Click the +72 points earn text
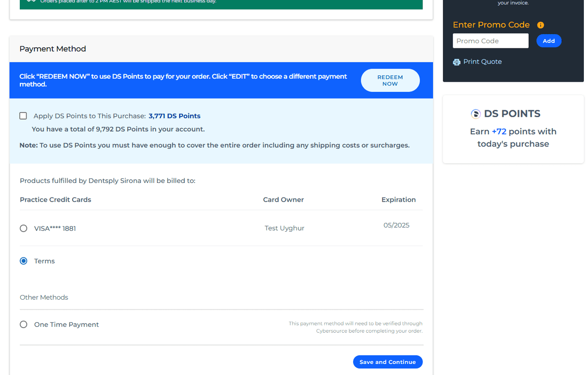The width and height of the screenshot is (588, 375). coord(499,131)
